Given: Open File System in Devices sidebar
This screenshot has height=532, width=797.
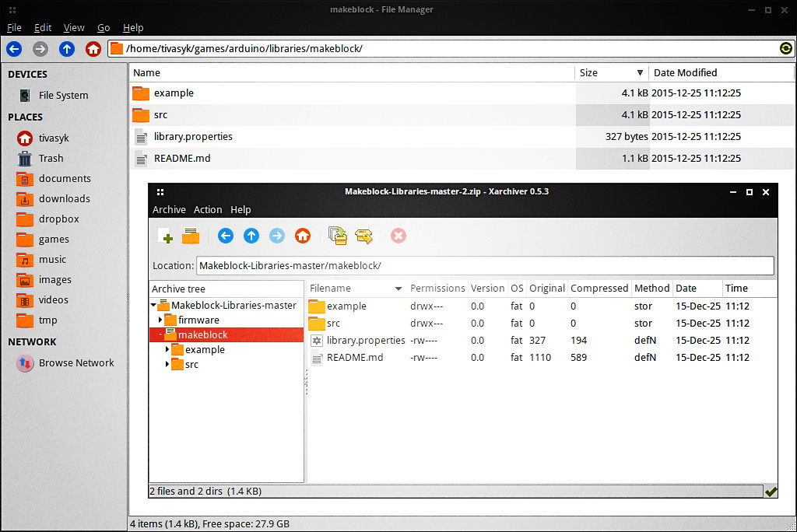Looking at the screenshot, I should click(x=54, y=95).
